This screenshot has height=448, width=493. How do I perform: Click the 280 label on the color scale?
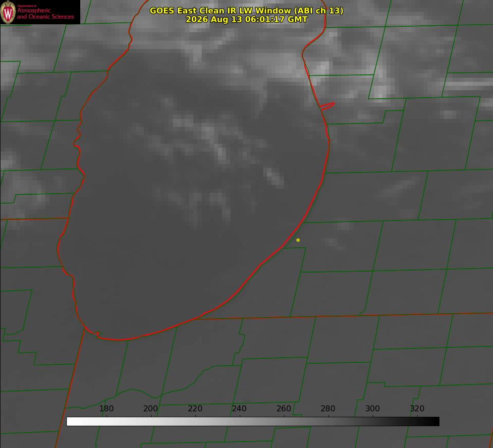(328, 408)
